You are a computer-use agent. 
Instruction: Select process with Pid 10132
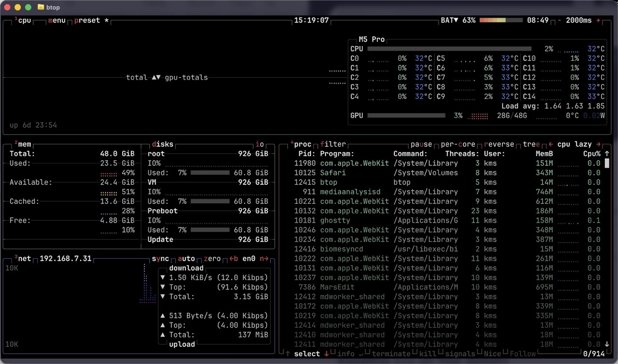click(448, 211)
